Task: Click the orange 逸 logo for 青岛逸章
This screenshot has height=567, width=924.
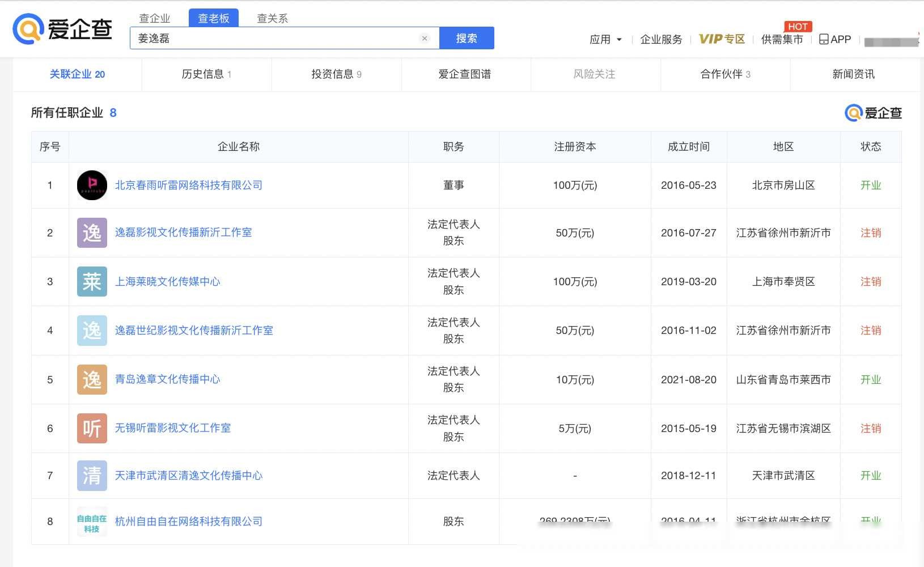Action: point(92,379)
